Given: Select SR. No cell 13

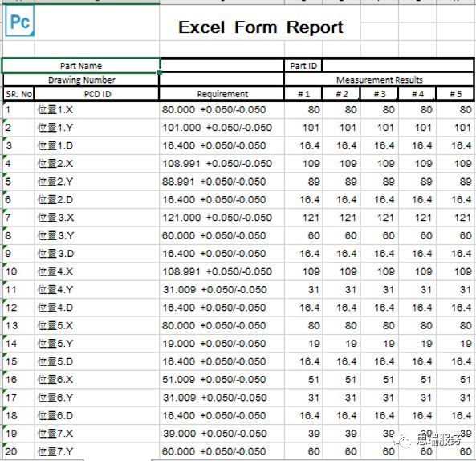Looking at the screenshot, I should pyautogui.click(x=18, y=325).
